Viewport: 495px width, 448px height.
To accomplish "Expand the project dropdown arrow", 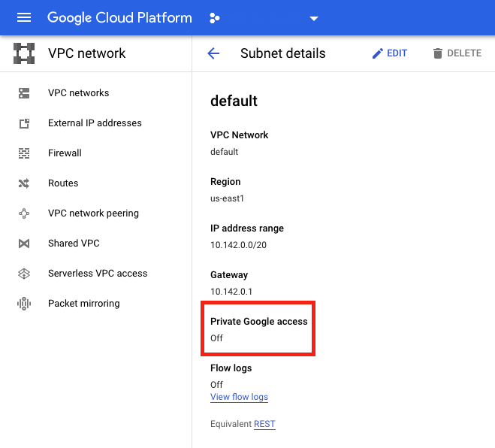I will [314, 19].
